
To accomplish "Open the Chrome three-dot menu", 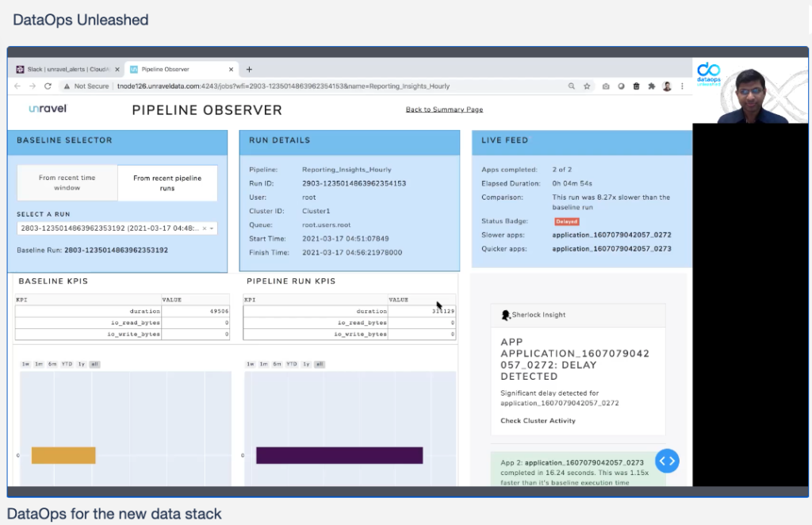I will point(682,86).
